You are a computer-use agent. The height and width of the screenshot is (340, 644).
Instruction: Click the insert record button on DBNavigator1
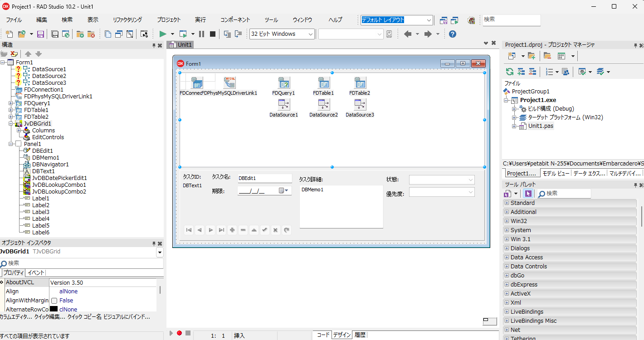click(x=232, y=230)
